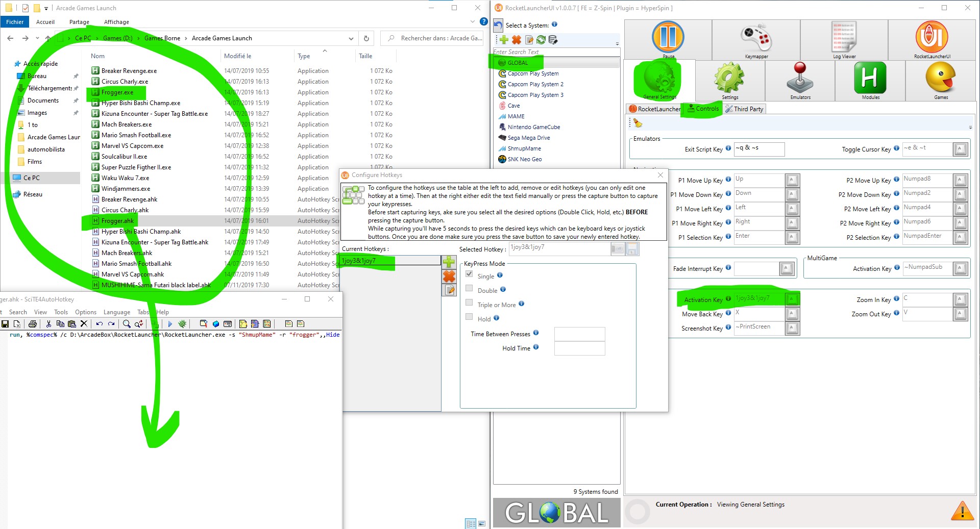Delete hotkey with the orange X button
The image size is (980, 529).
tap(449, 276)
